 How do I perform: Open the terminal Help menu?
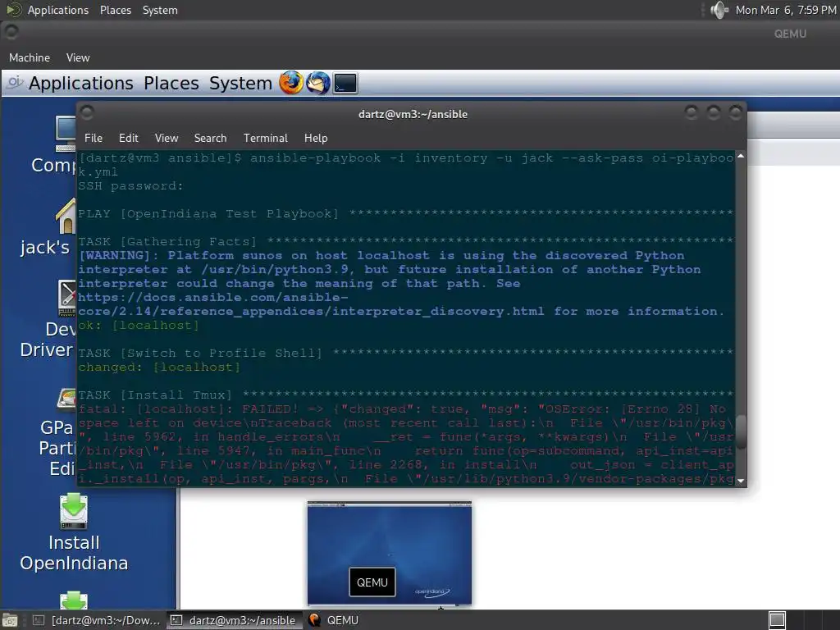pos(316,138)
